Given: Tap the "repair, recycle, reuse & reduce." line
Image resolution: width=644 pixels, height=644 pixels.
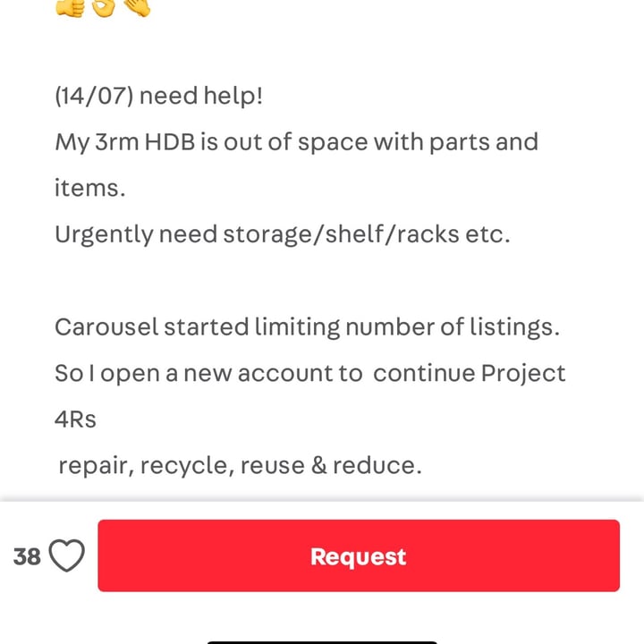Looking at the screenshot, I should tap(240, 466).
